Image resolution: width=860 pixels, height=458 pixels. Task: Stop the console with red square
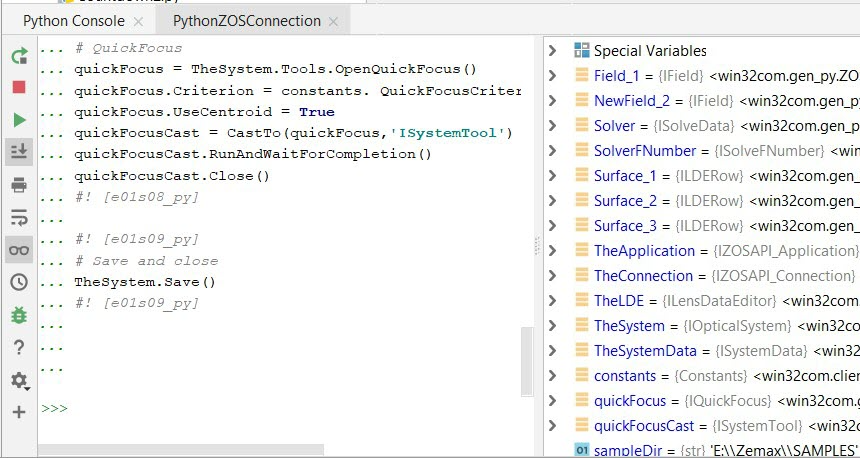[x=19, y=87]
